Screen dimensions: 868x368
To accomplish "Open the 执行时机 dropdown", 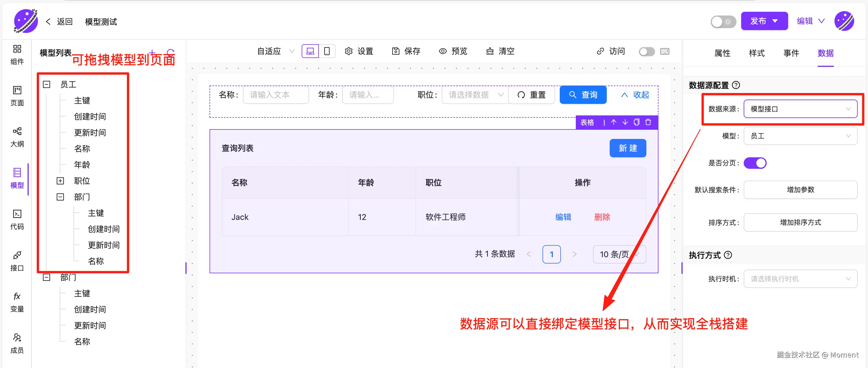I will [x=800, y=279].
